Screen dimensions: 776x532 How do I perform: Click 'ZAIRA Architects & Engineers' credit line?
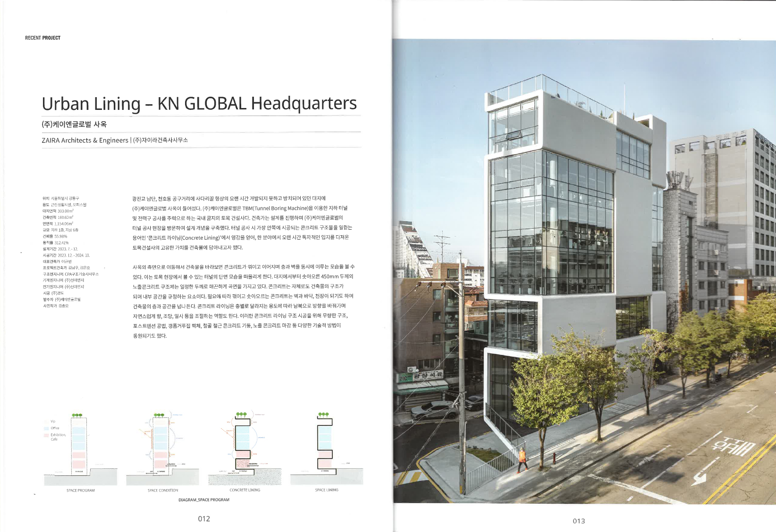(85, 140)
